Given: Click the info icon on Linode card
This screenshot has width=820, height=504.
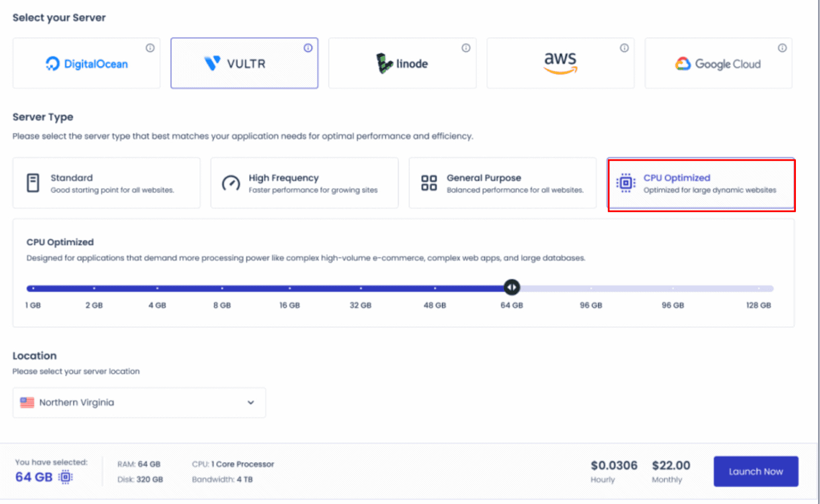Looking at the screenshot, I should [466, 48].
